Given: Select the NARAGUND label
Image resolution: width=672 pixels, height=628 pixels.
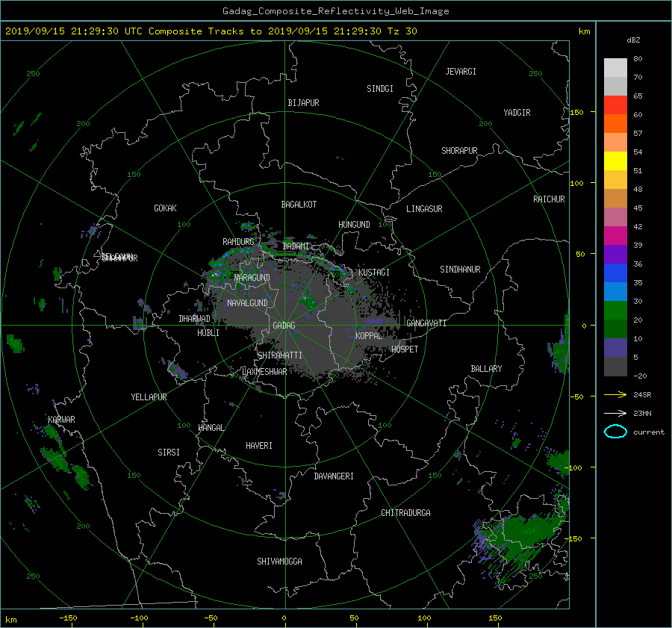Looking at the screenshot, I should point(252,278).
